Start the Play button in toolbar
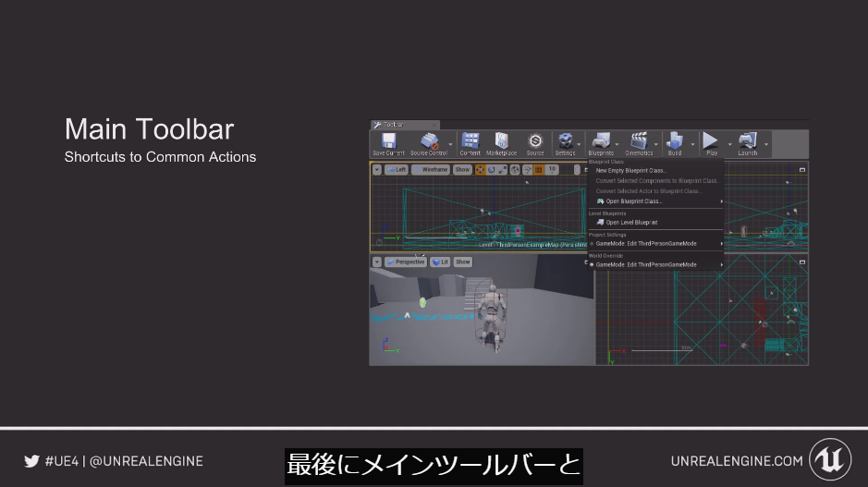The width and height of the screenshot is (868, 487). tap(712, 140)
